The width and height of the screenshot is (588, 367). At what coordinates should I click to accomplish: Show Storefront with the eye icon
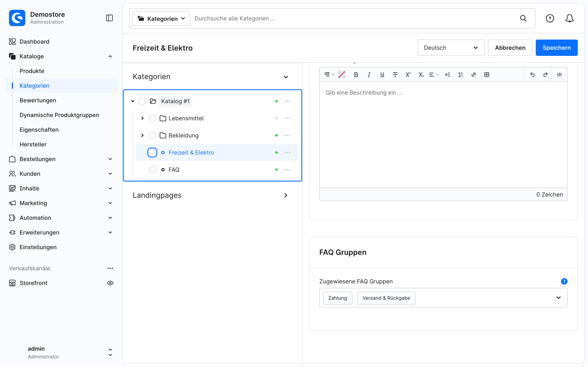click(110, 283)
